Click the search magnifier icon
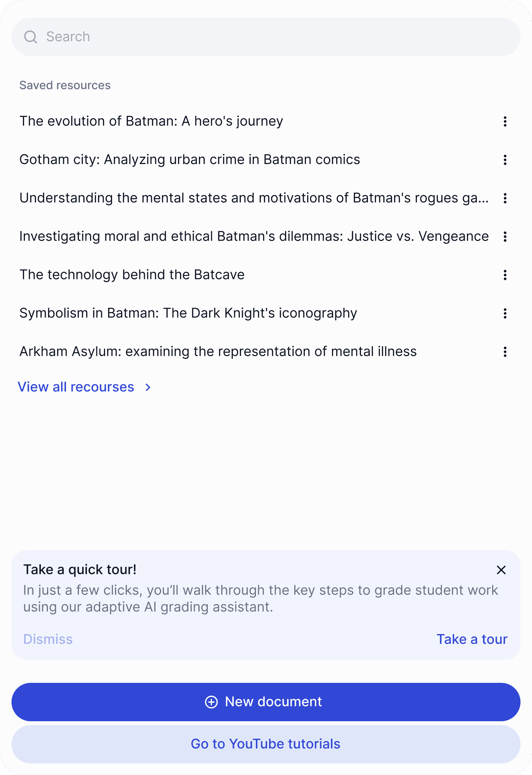 [30, 37]
